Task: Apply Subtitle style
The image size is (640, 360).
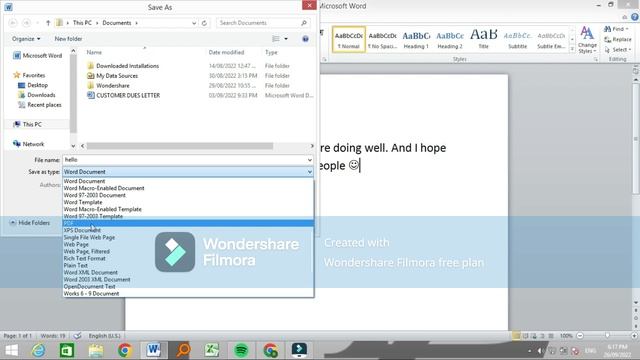Action: pos(518,40)
